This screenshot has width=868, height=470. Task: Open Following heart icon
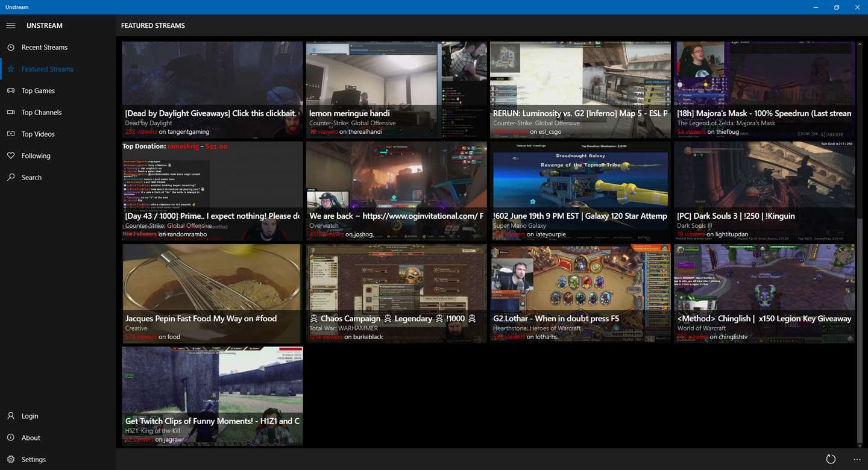11,156
